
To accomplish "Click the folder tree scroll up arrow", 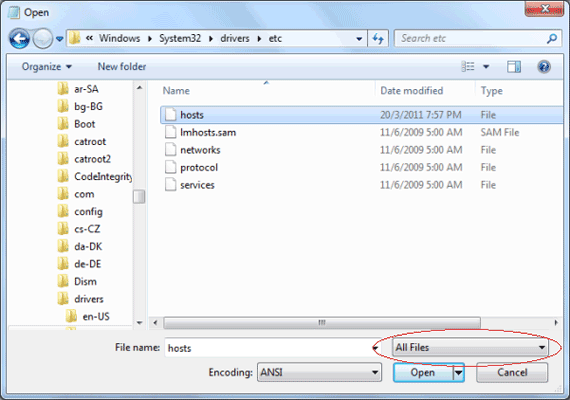I will point(140,88).
